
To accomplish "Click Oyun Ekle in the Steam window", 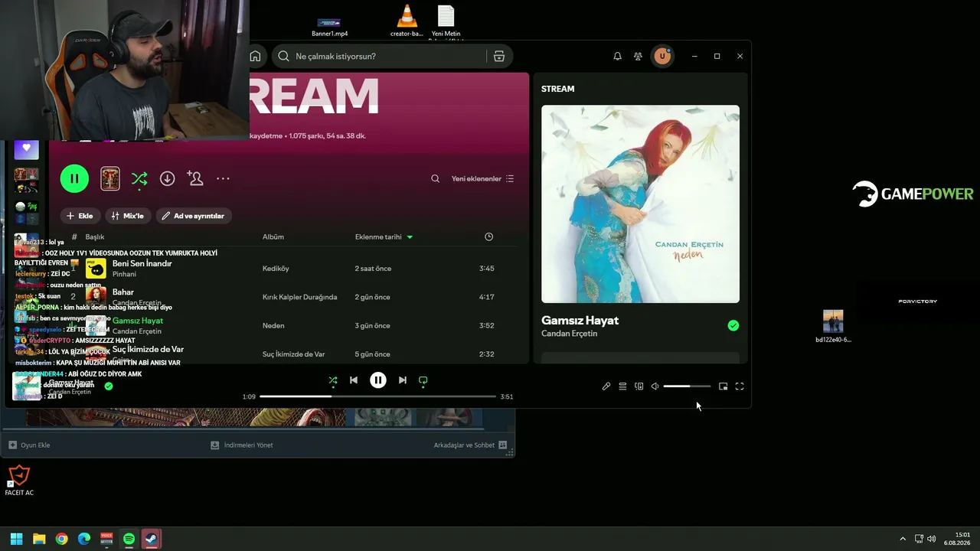I will pos(29,445).
